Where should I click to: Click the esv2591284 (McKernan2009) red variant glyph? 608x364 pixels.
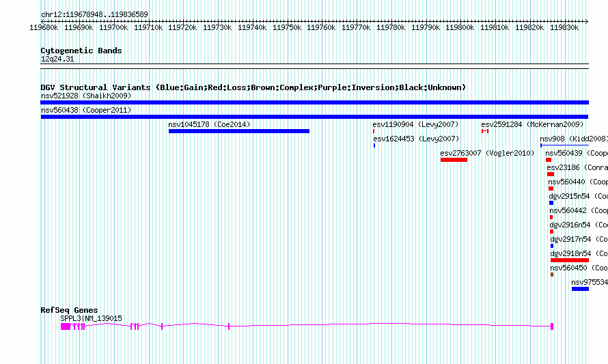pyautogui.click(x=485, y=131)
